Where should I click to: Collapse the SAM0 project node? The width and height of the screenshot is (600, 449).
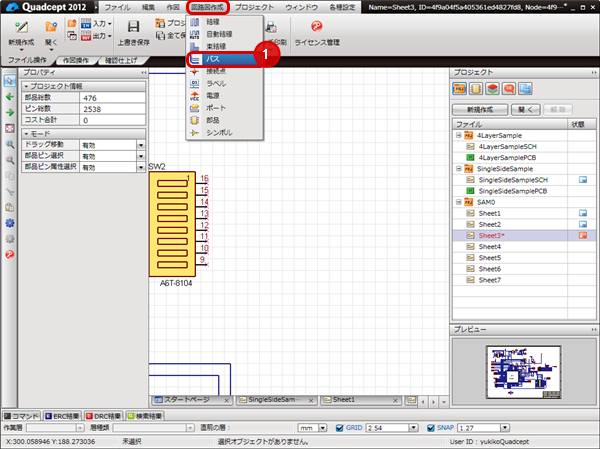pos(458,202)
